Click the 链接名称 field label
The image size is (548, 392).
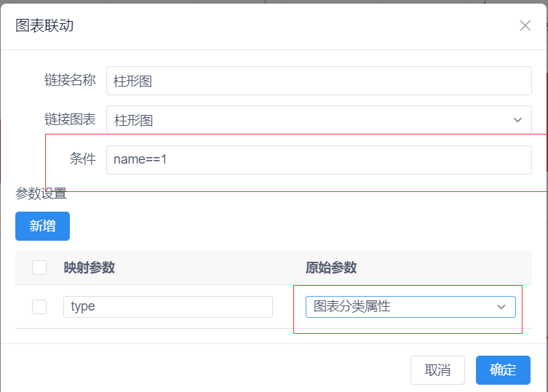(70, 80)
